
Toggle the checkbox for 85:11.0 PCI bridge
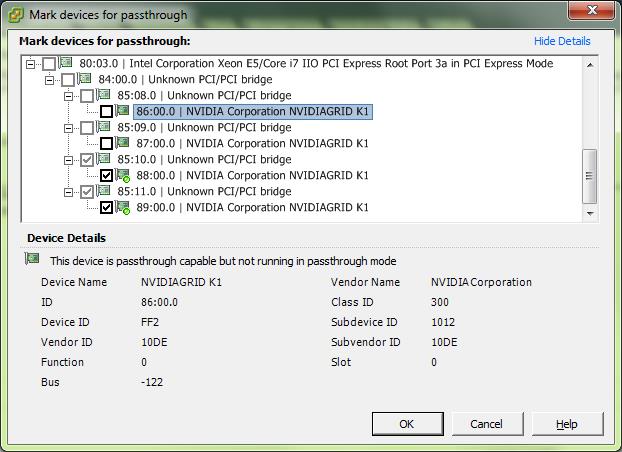(87, 192)
